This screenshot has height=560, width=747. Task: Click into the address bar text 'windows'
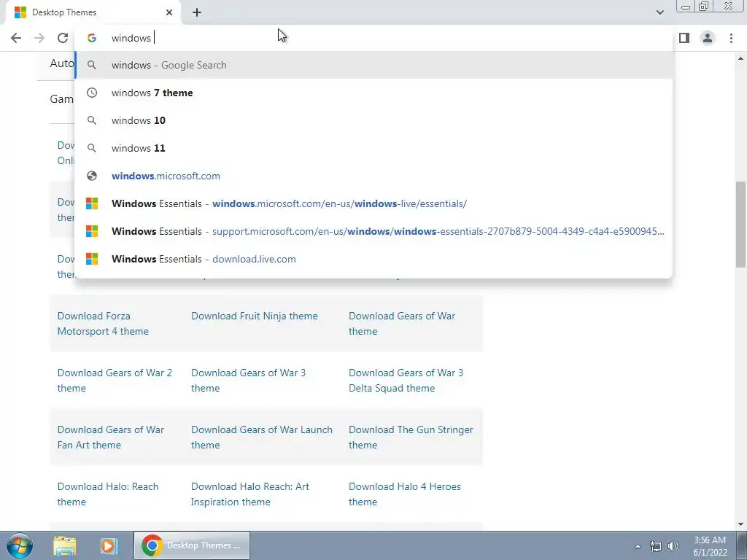(131, 38)
